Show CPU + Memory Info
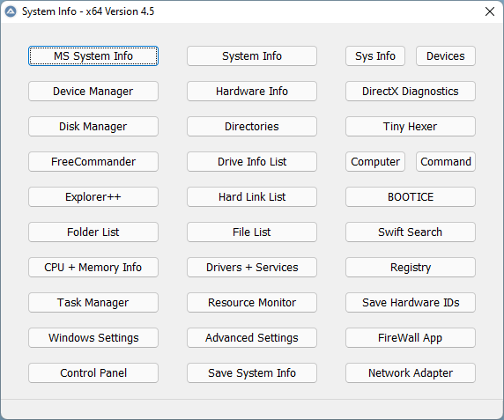 coord(93,267)
